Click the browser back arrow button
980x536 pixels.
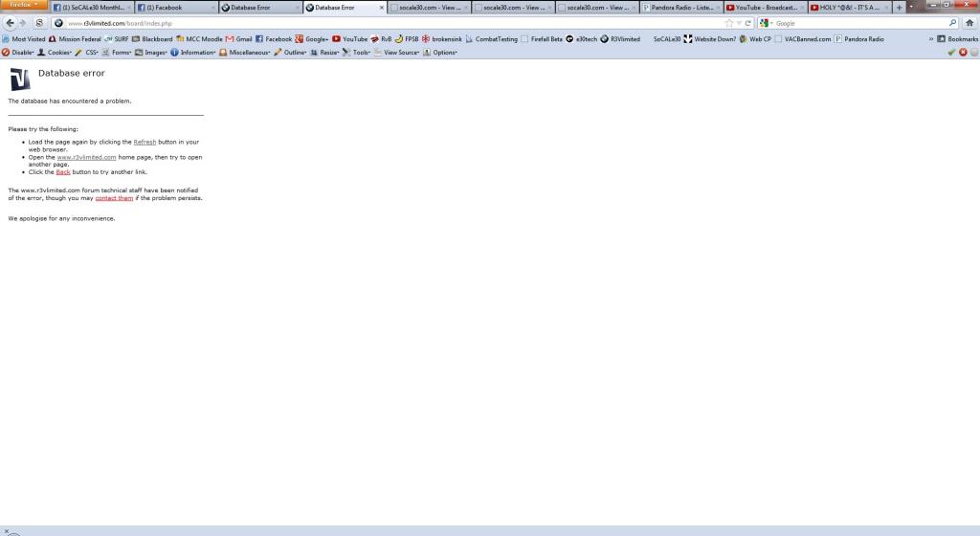11,23
